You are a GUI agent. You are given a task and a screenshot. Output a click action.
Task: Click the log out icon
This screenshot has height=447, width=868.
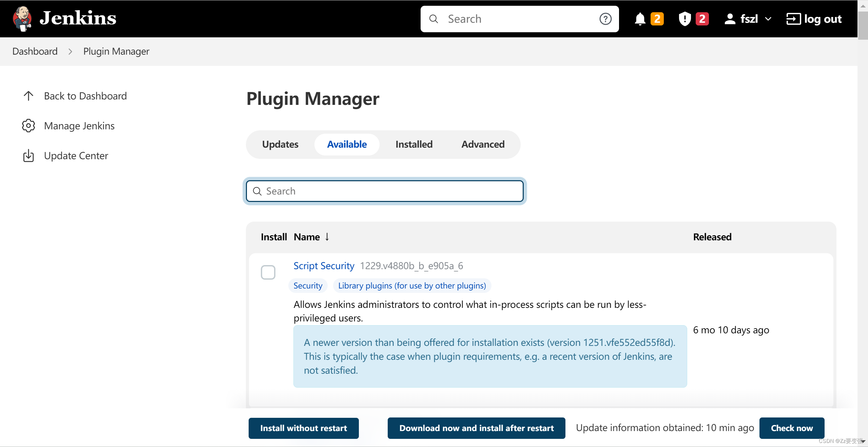[x=793, y=19]
